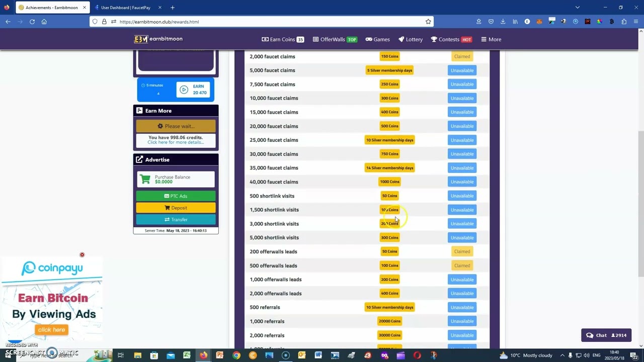The image size is (644, 362).
Task: Close the User Dashboard FaucetPay tab
Action: [160, 8]
